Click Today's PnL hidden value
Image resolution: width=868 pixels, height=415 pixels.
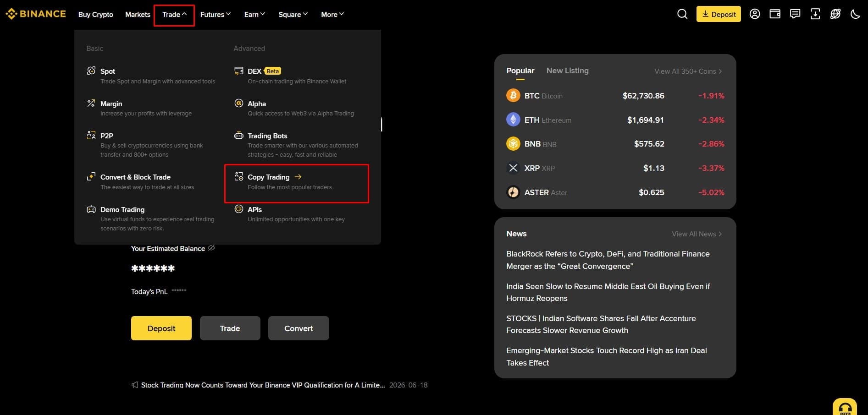179,291
